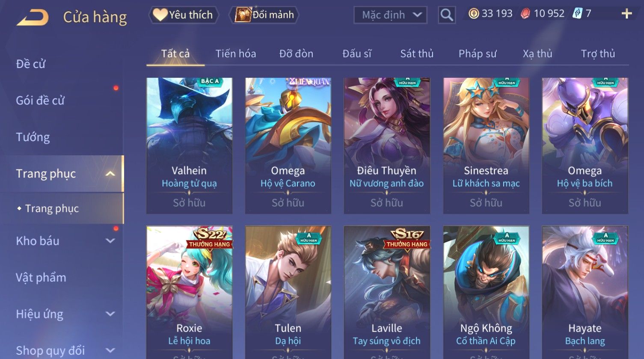The image size is (644, 359).
Task: Expand the Hiệu ứng sidebar section
Action: pyautogui.click(x=110, y=314)
